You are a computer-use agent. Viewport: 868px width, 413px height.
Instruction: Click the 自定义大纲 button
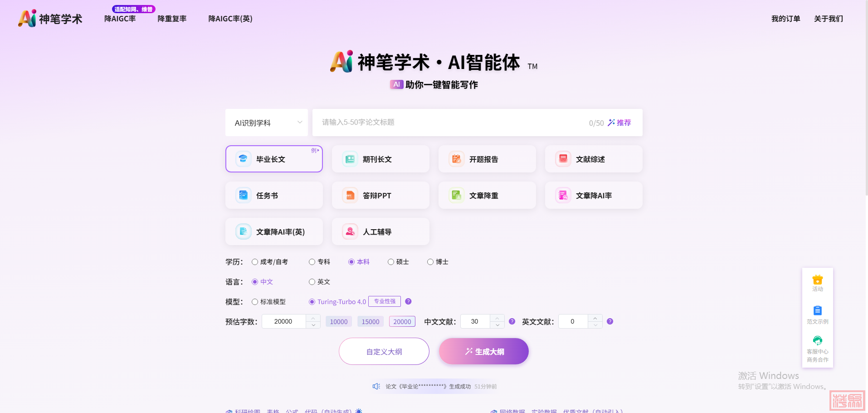click(384, 351)
